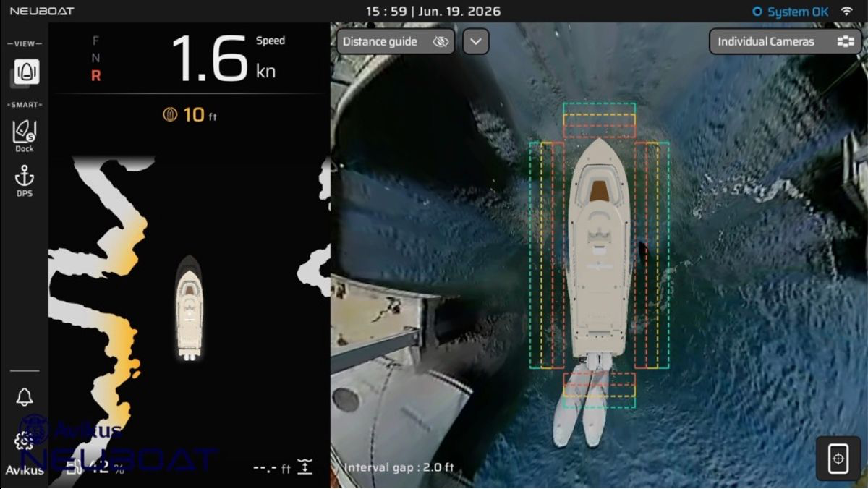Select the R reverse gear indicator
Screen dimensions: 868x489
pyautogui.click(x=95, y=75)
